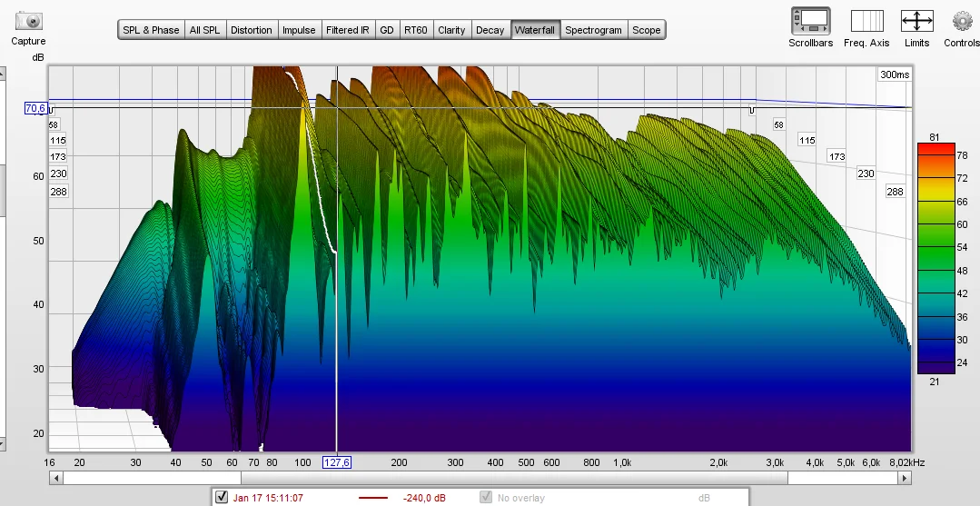Open the Limits arrows icon
Screen dimensions: 980x506
point(916,21)
